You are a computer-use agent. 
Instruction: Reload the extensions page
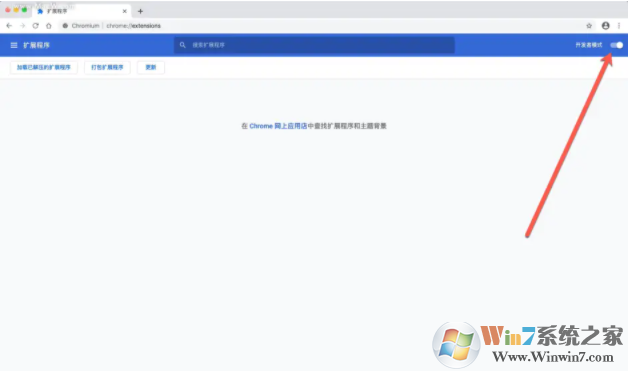pyautogui.click(x=36, y=26)
